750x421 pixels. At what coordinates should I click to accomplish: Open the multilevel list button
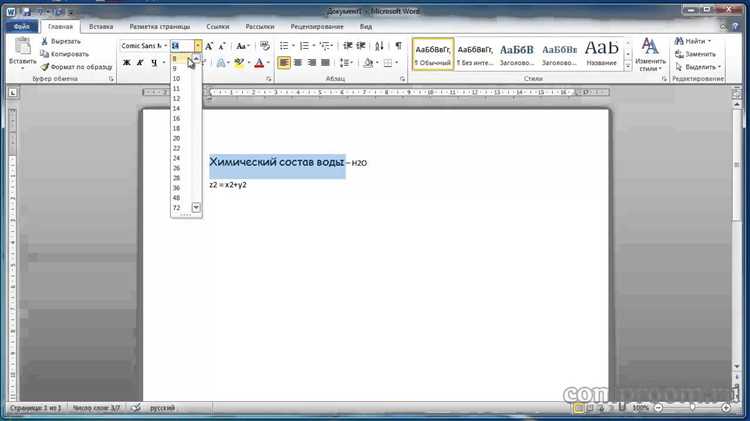(x=325, y=46)
